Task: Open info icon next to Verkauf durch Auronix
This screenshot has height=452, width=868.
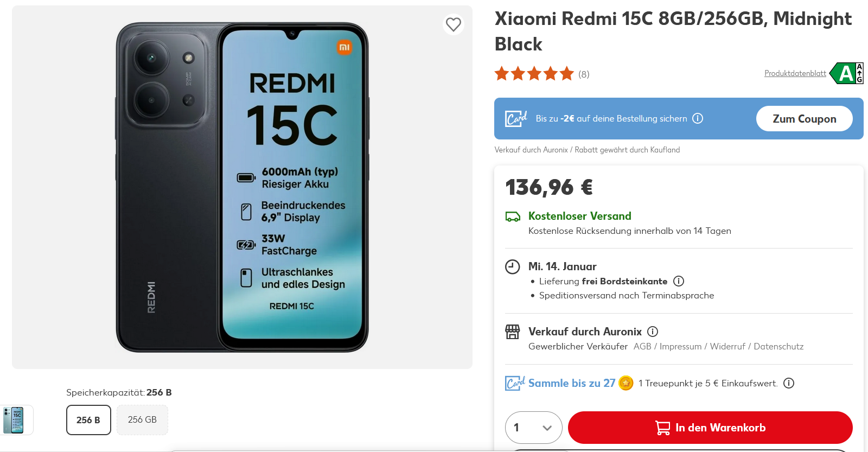Action: click(653, 332)
